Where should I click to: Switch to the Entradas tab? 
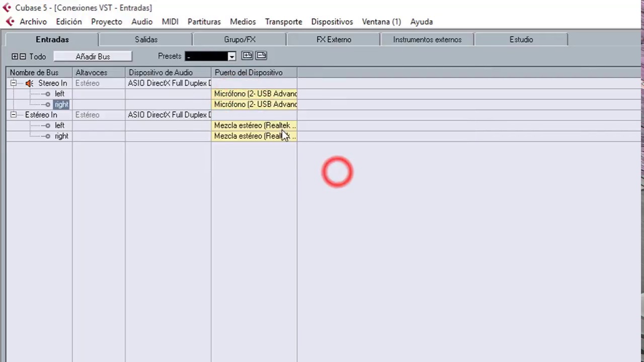[52, 39]
